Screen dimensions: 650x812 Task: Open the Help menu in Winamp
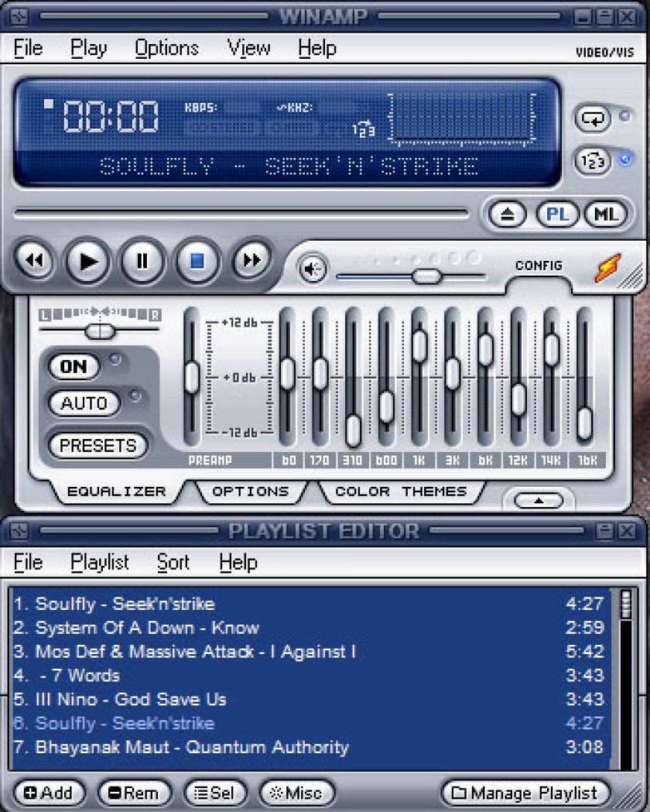click(317, 48)
